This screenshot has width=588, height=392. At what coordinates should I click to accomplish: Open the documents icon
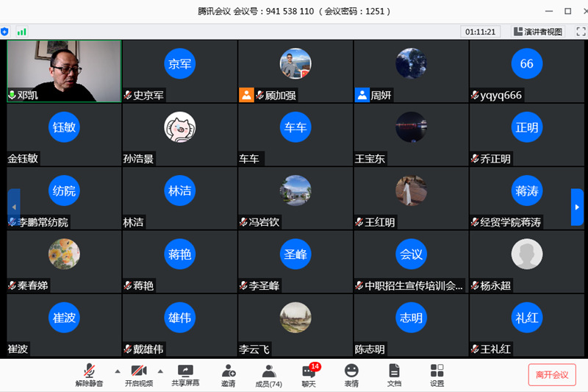point(394,371)
